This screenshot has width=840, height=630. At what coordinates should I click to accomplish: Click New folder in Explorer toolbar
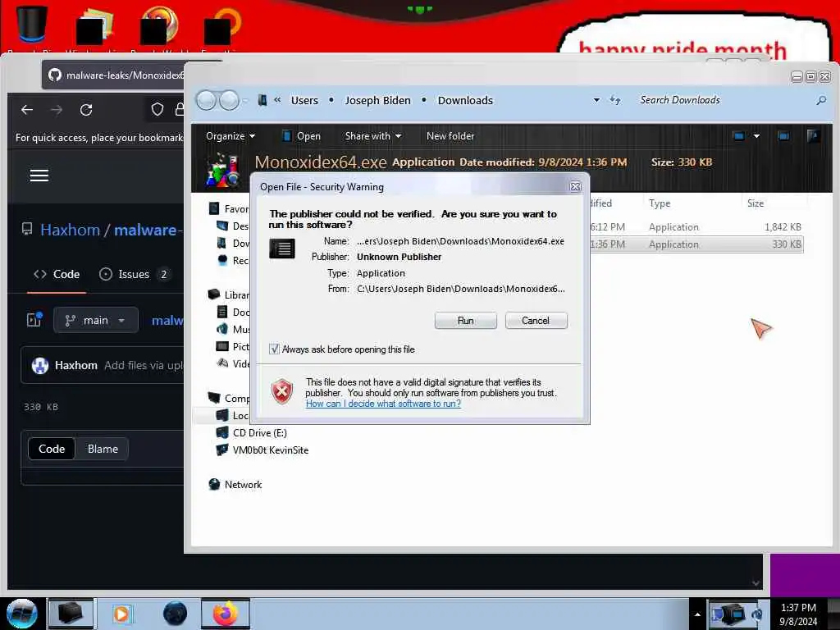tap(450, 136)
